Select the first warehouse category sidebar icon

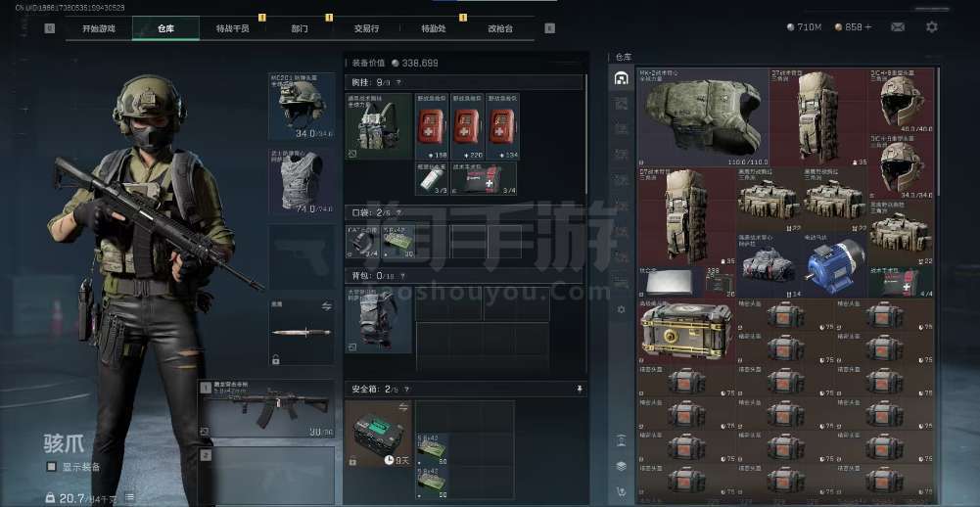coord(621,78)
